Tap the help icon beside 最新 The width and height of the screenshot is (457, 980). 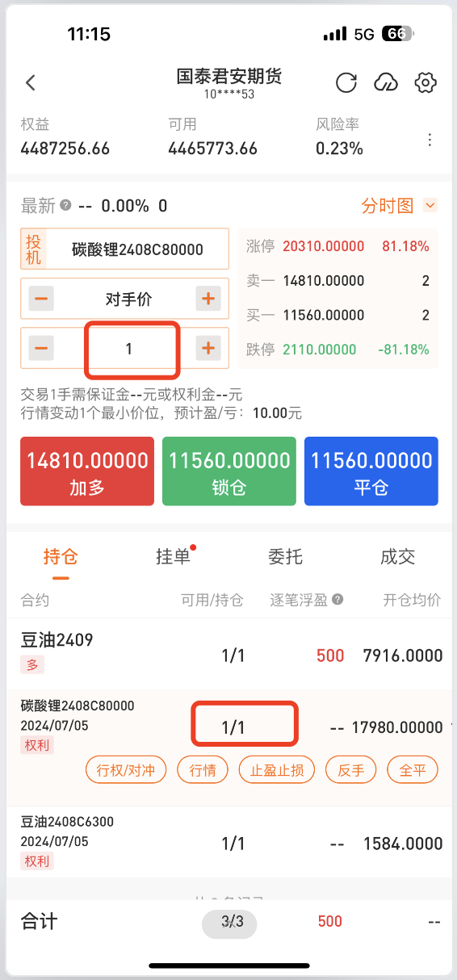[65, 205]
